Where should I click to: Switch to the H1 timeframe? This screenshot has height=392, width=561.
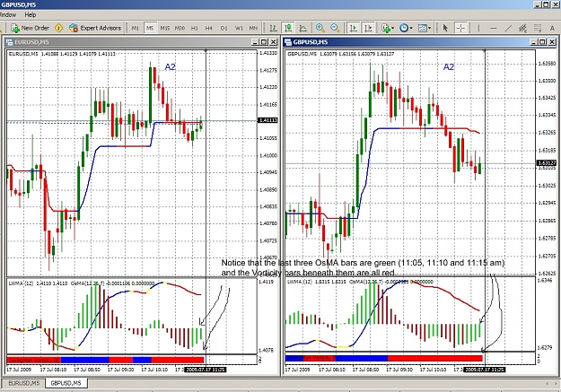195,28
